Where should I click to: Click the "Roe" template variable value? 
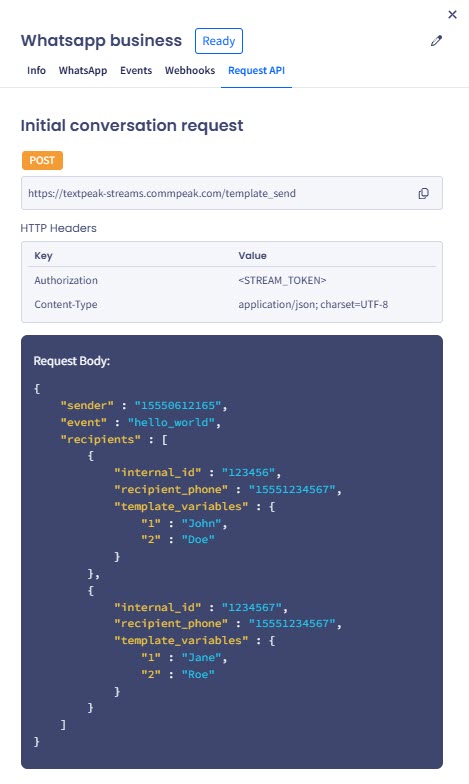(198, 674)
